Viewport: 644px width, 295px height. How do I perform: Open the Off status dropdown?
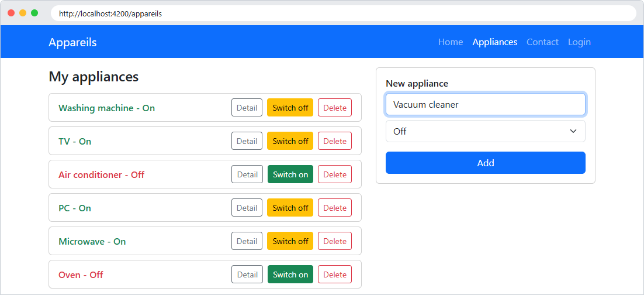pos(486,131)
